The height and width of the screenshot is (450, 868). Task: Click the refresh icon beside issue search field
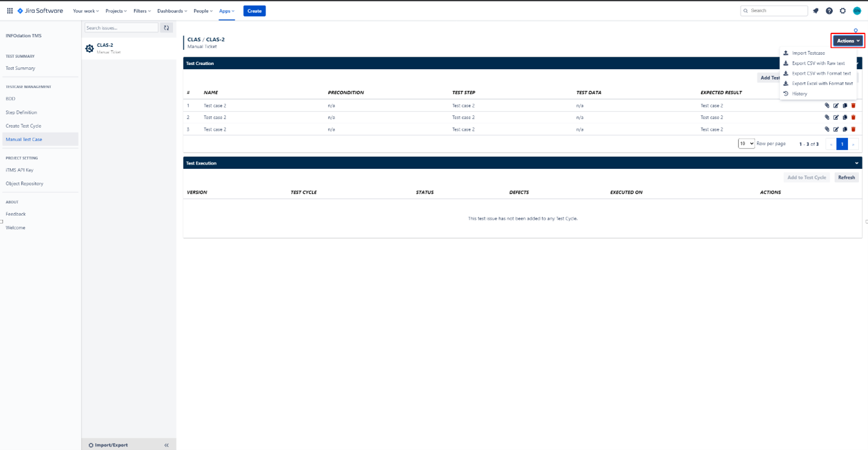click(166, 27)
